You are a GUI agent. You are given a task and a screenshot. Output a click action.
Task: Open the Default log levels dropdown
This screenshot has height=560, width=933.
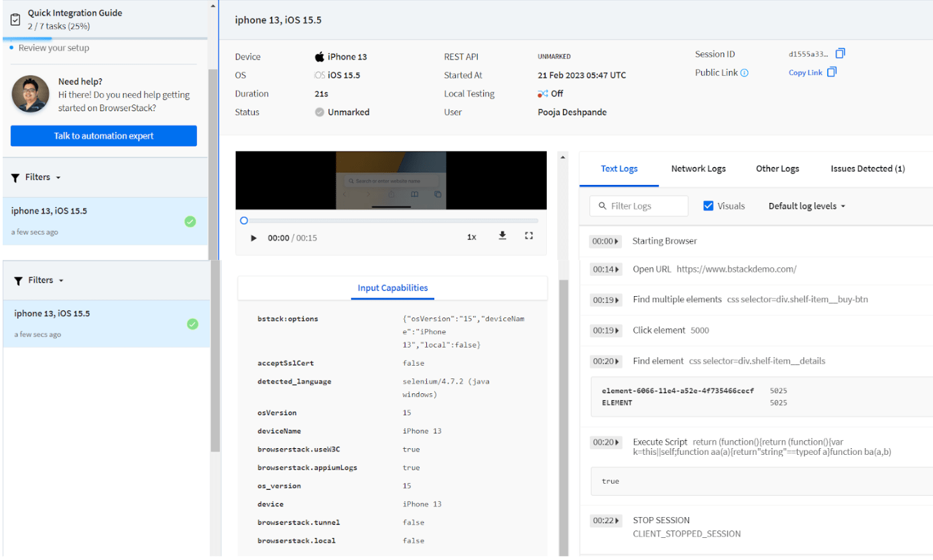click(x=806, y=206)
